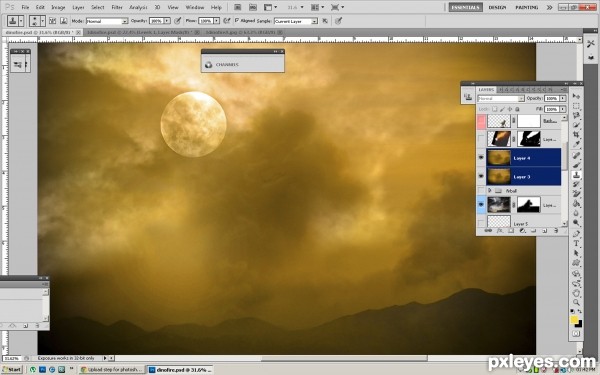Select the Lasso tool

point(576,116)
